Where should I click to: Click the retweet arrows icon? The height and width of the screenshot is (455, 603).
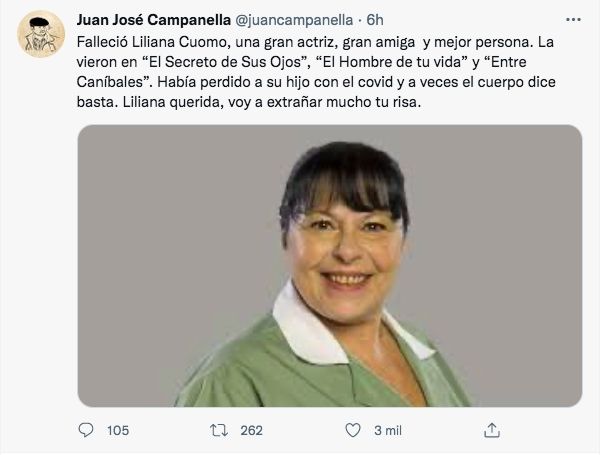(219, 430)
